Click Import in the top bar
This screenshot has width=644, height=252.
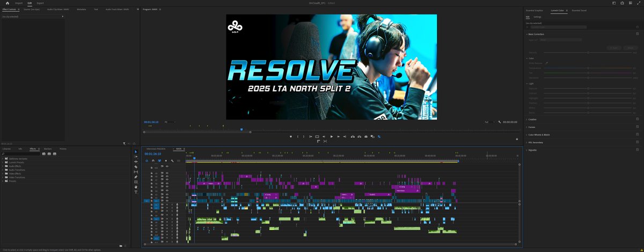click(19, 3)
